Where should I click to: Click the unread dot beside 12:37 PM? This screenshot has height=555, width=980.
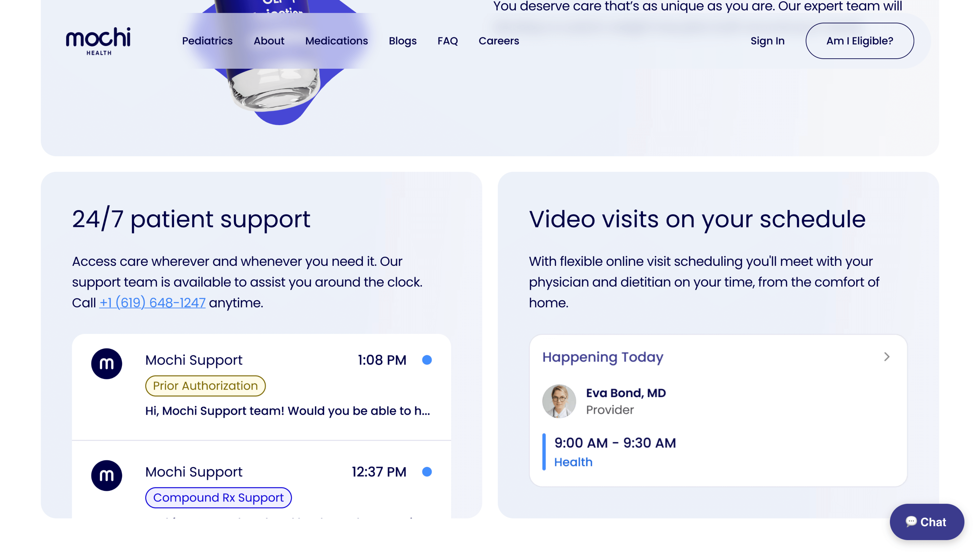pyautogui.click(x=427, y=472)
